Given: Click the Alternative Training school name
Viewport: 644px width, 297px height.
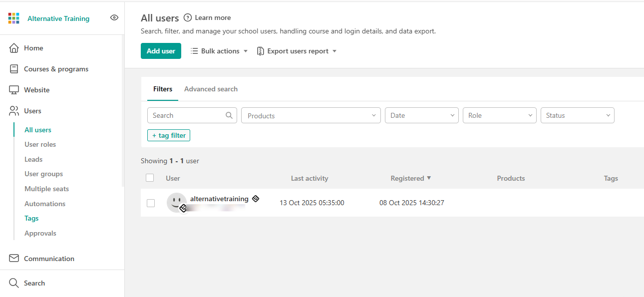Looking at the screenshot, I should (58, 18).
